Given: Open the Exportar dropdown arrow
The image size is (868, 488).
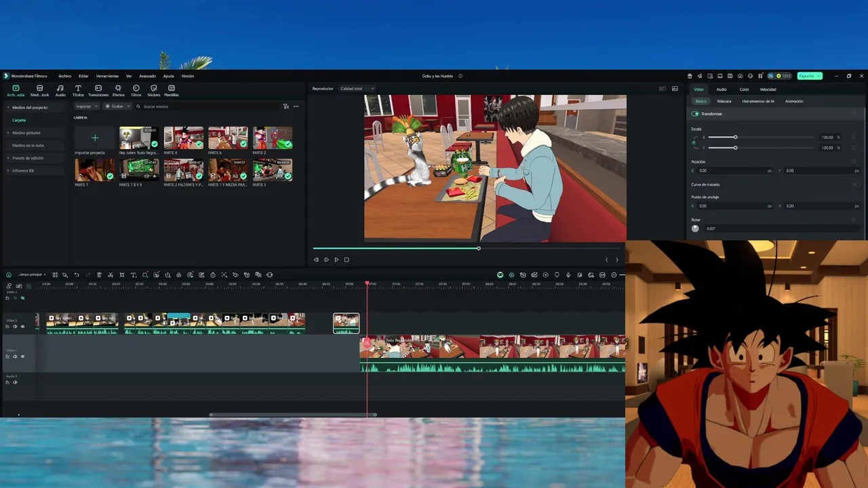Looking at the screenshot, I should (x=818, y=76).
